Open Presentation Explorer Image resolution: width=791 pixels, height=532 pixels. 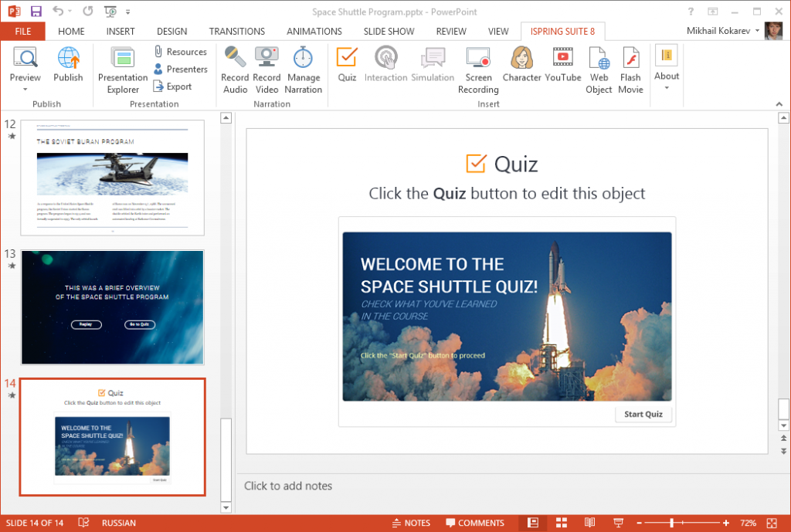pyautogui.click(x=123, y=70)
